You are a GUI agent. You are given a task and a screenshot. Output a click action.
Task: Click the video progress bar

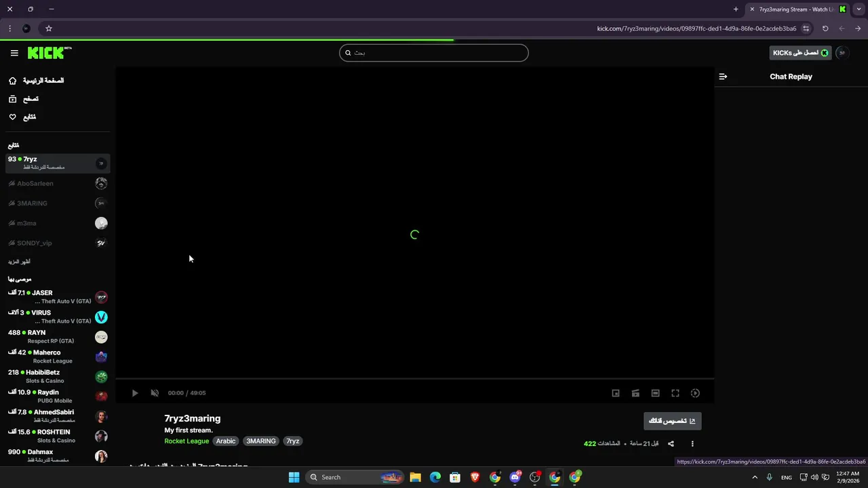[x=414, y=378]
